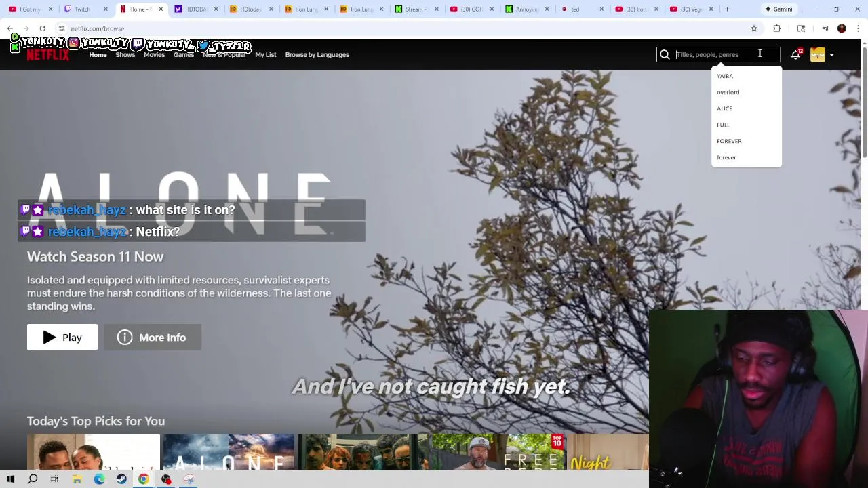Open the ALONE thumbnail in Top Picks
Viewport: 868px width, 488px height.
tap(229, 452)
